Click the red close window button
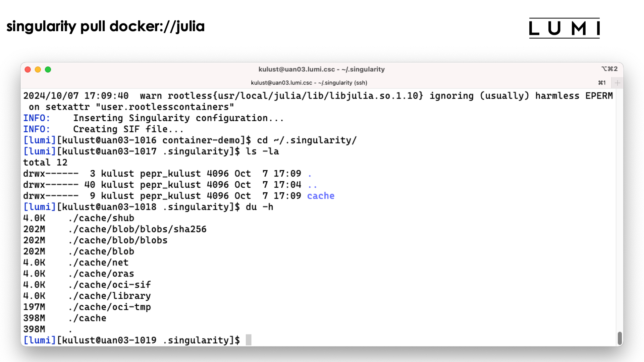Screen dimensions: 644x362 coord(28,69)
